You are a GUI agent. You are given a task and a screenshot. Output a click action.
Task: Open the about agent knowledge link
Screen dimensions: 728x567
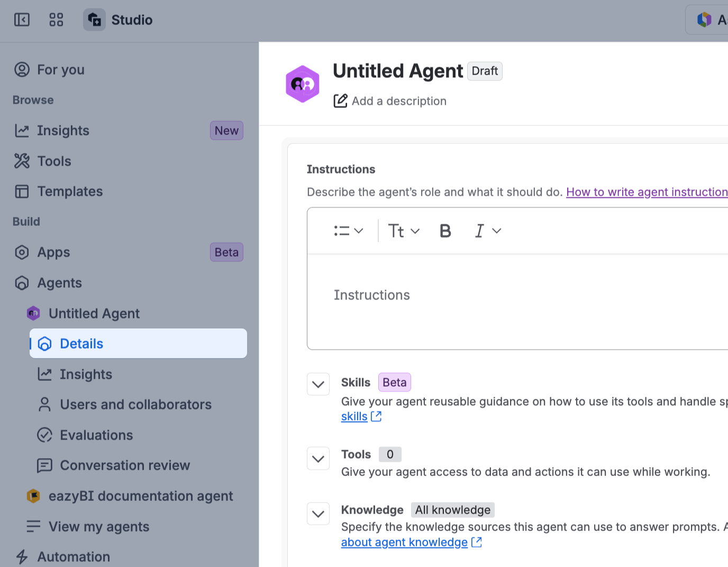click(412, 542)
